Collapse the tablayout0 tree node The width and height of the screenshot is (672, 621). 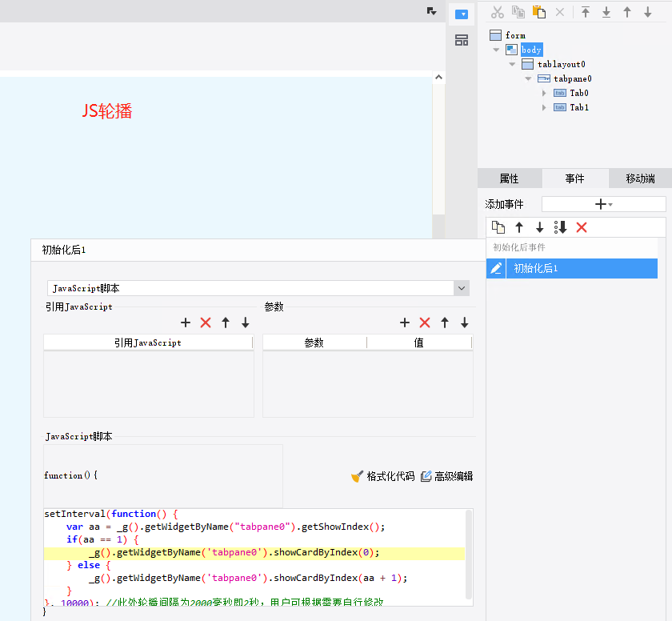pos(512,64)
